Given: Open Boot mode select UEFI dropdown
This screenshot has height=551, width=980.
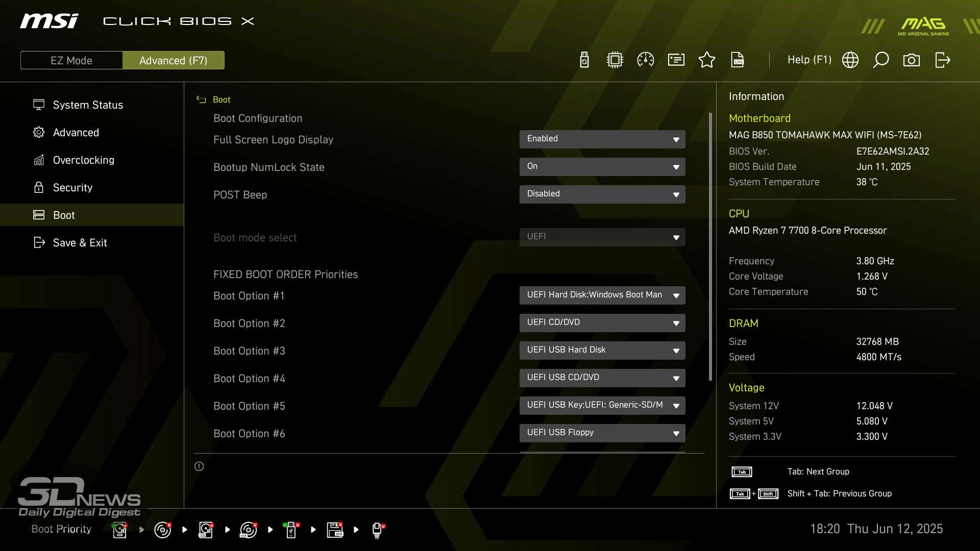Looking at the screenshot, I should click(x=602, y=237).
